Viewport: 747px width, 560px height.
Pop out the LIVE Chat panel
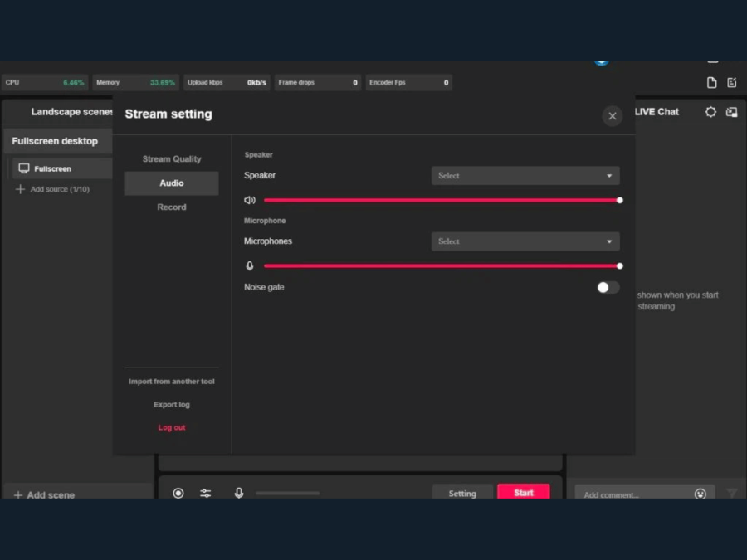pos(731,112)
